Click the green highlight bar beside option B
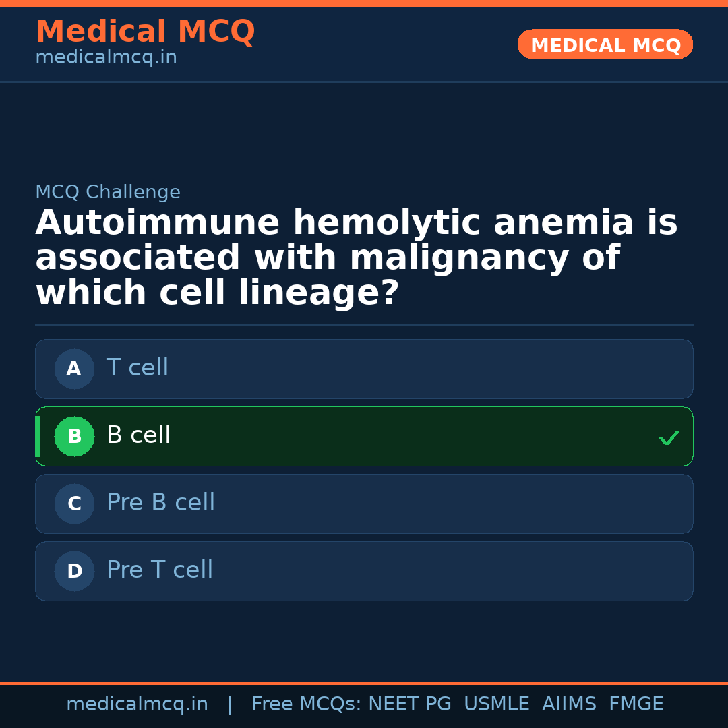Viewport: 728px width, 728px height. pos(38,436)
